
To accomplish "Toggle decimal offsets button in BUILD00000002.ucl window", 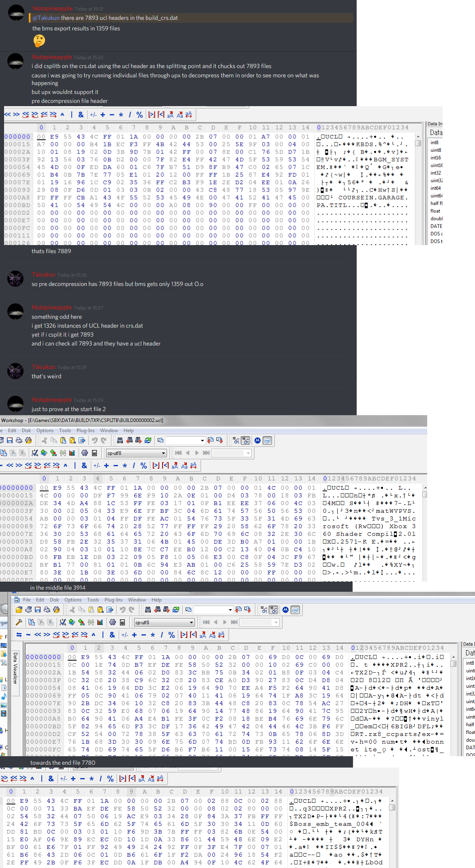I will click(x=236, y=440).
